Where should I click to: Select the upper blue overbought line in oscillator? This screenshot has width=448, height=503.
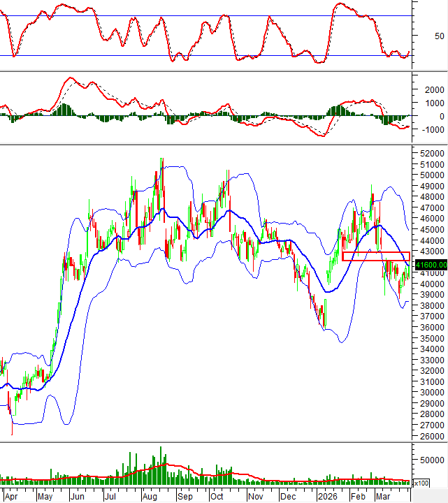[x=210, y=16]
